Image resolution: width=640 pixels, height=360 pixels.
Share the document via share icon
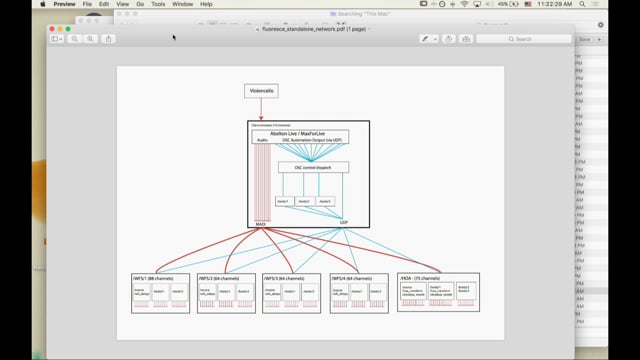[x=108, y=39]
